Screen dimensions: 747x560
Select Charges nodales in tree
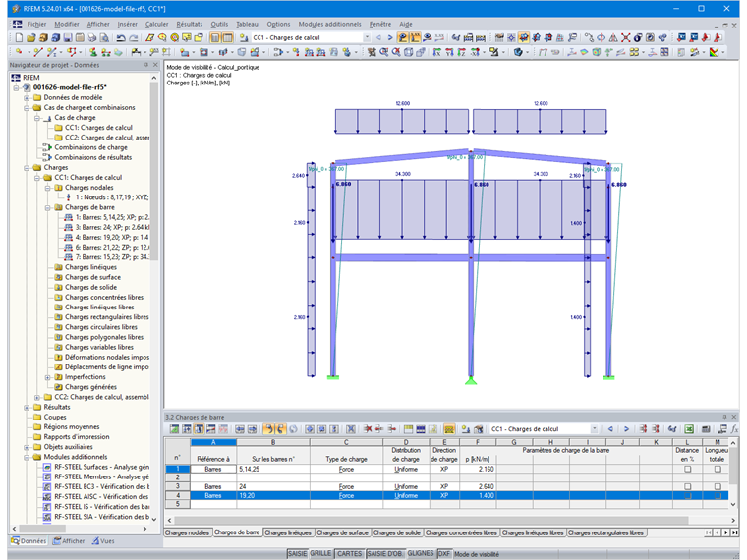(x=89, y=188)
